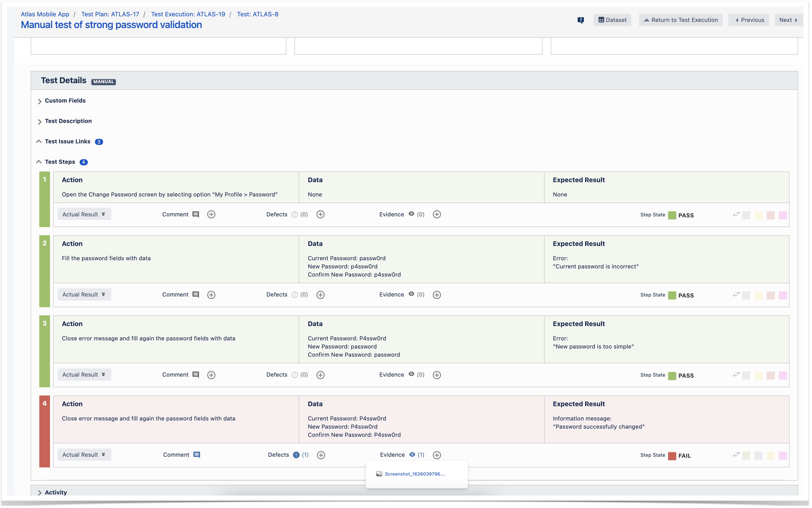Click the image icon beside the screenshot file
Viewport: 812px width, 508px height.
pos(379,474)
